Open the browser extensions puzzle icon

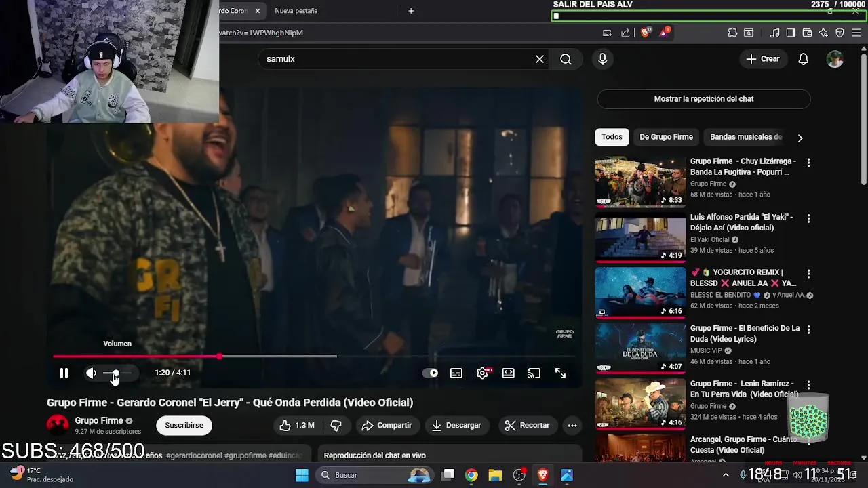click(x=732, y=33)
